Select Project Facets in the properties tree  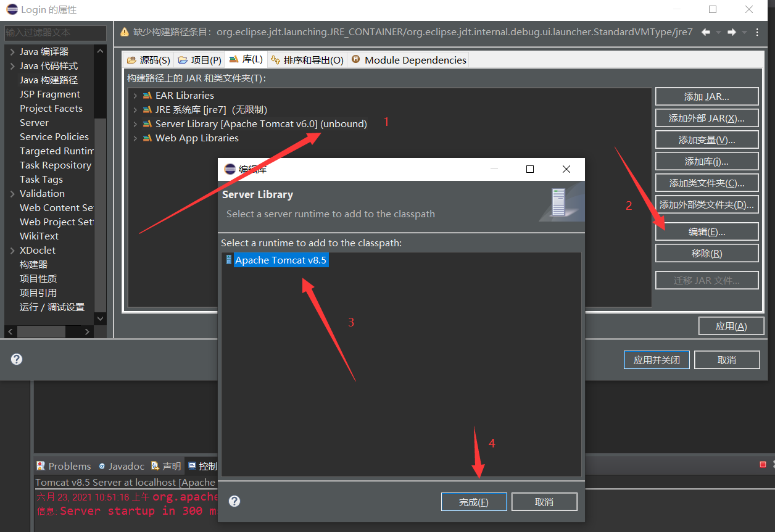coord(51,109)
